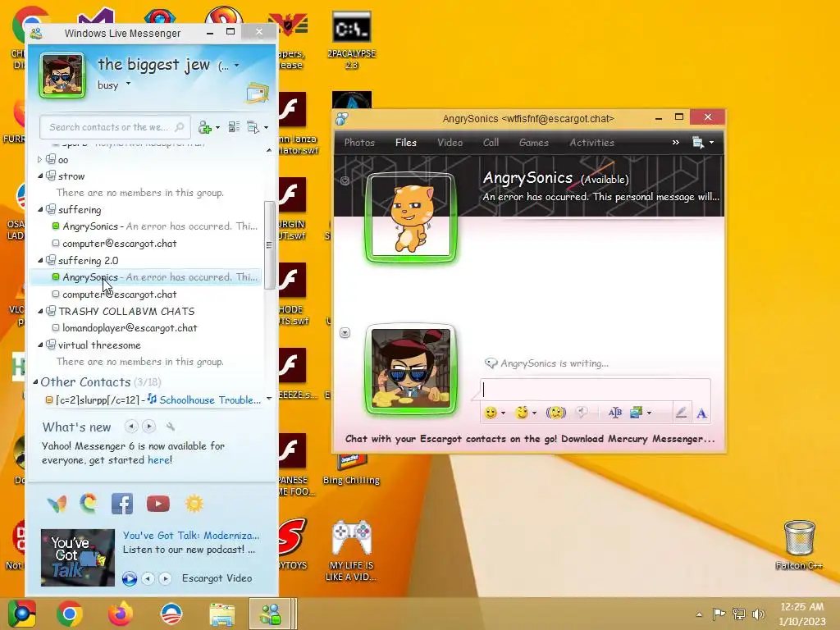Select computer@escargot.chat under suffering 2.0
Viewport: 840px width, 630px height.
tap(119, 294)
